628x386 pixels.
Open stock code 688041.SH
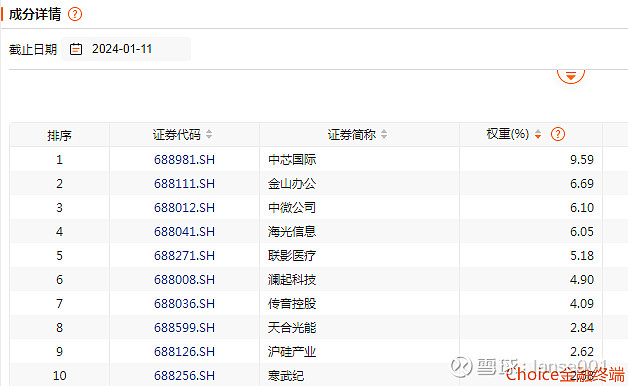(184, 232)
